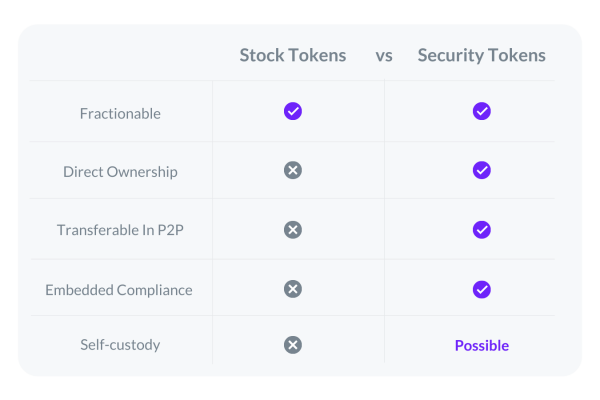
Task: Click the Stock Tokens Fractionable checkmark
Action: pyautogui.click(x=293, y=111)
